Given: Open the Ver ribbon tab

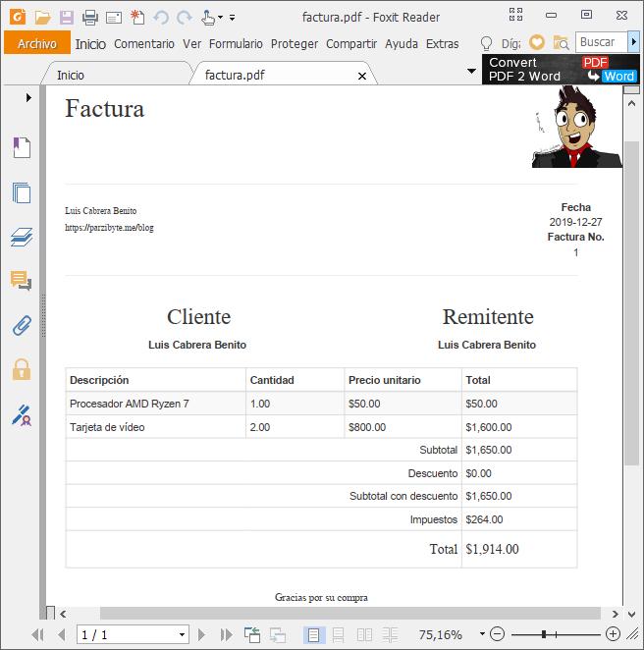Looking at the screenshot, I should coord(191,43).
